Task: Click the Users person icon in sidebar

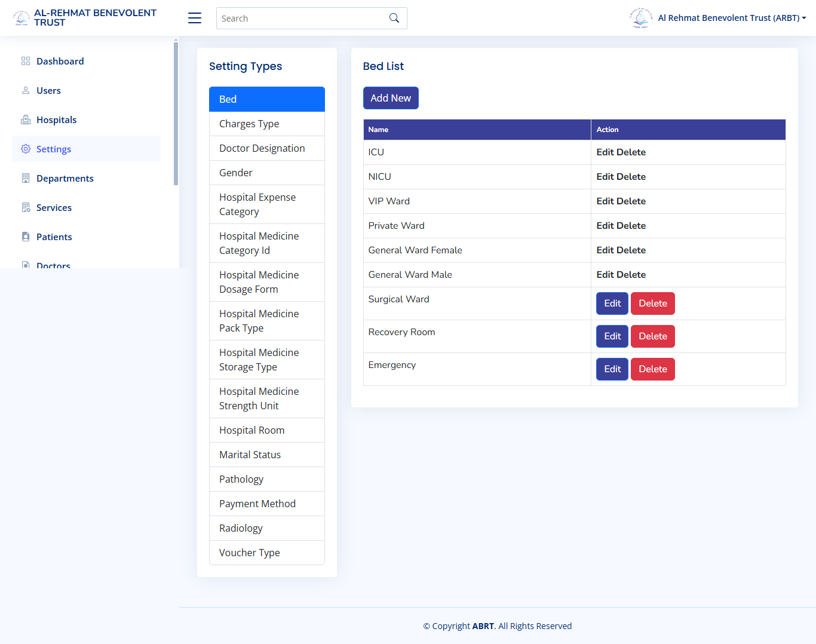Action: (x=25, y=90)
